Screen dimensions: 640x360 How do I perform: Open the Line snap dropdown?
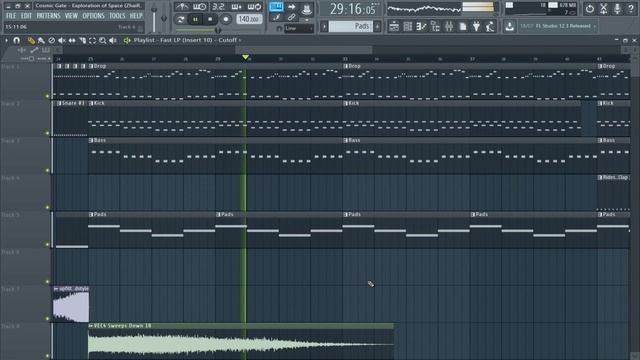[x=299, y=29]
